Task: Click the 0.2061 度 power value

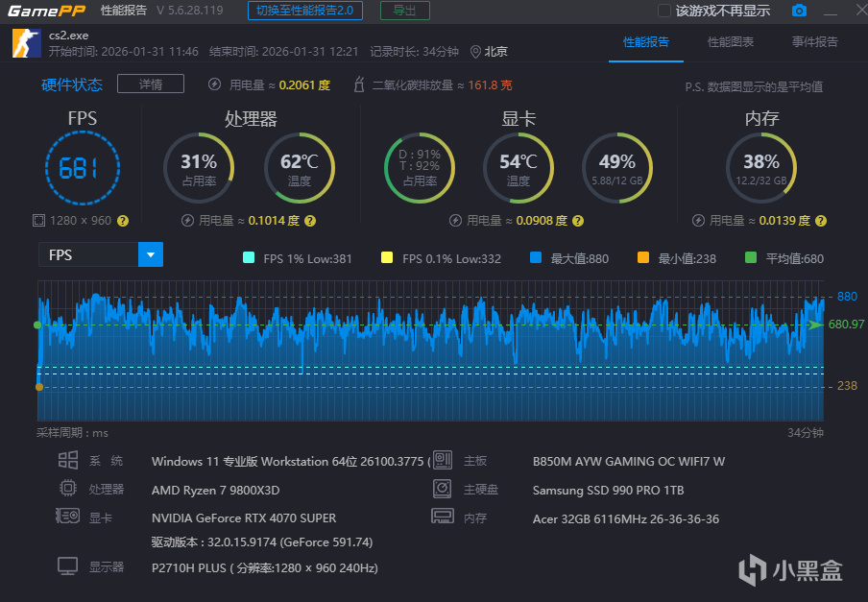Action: click(304, 85)
